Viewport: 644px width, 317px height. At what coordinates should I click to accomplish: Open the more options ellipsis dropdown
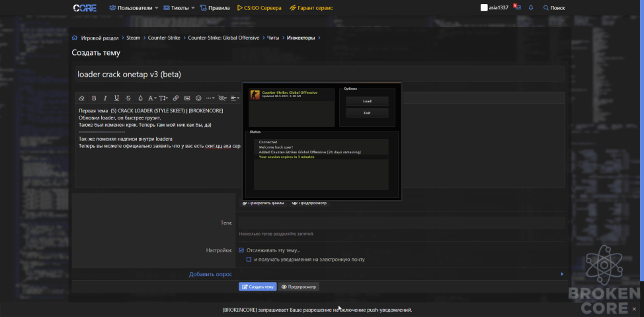[210, 98]
